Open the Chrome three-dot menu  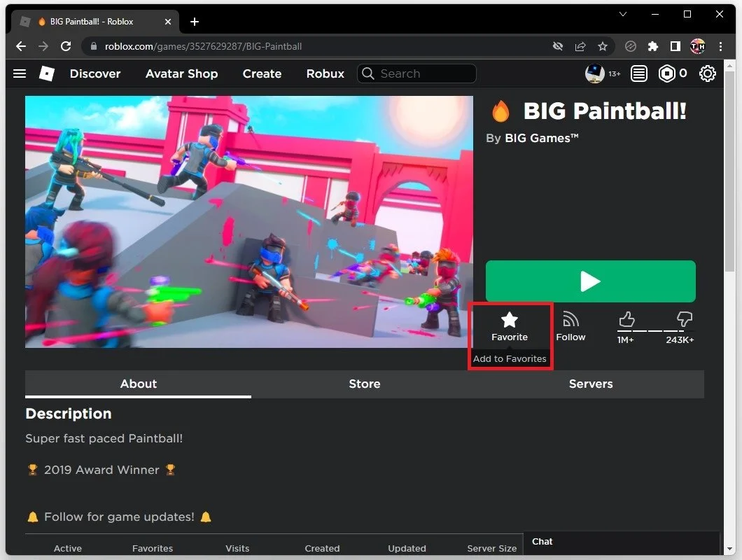(x=720, y=46)
